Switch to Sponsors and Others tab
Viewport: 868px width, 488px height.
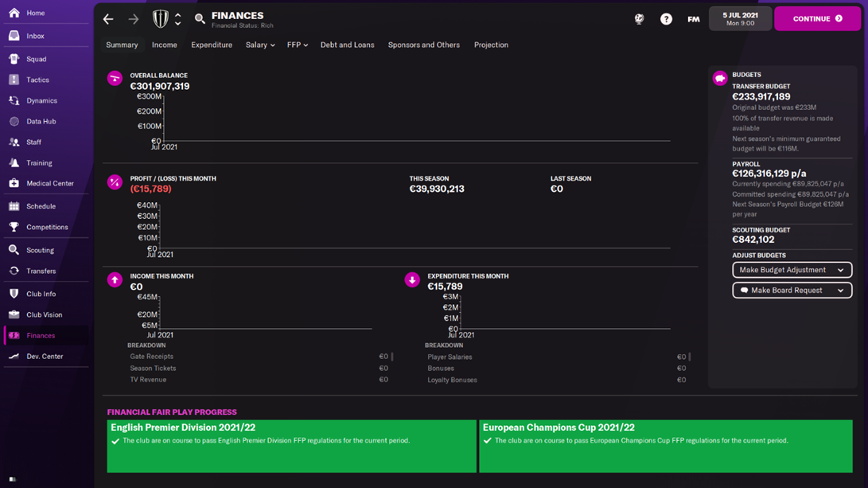click(x=423, y=45)
